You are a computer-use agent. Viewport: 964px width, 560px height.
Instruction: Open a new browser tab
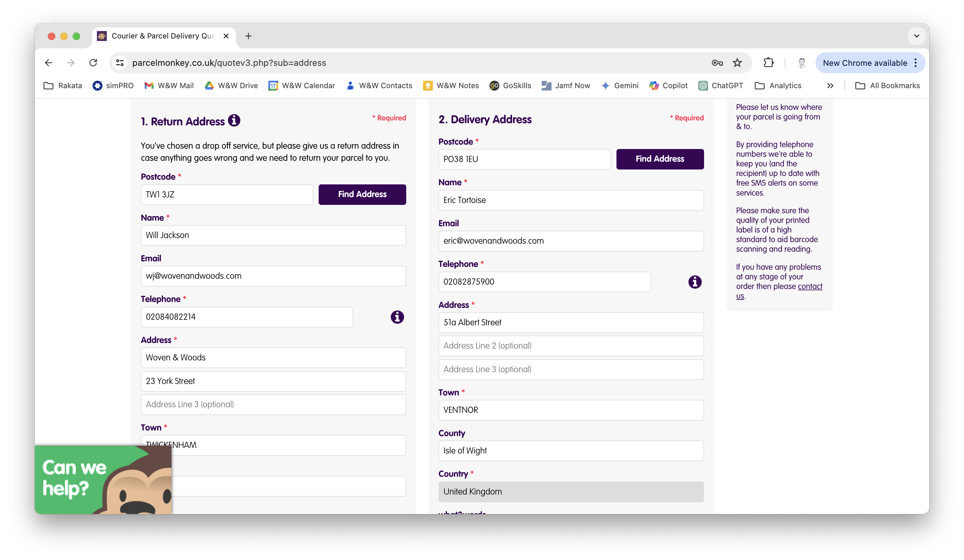point(248,36)
